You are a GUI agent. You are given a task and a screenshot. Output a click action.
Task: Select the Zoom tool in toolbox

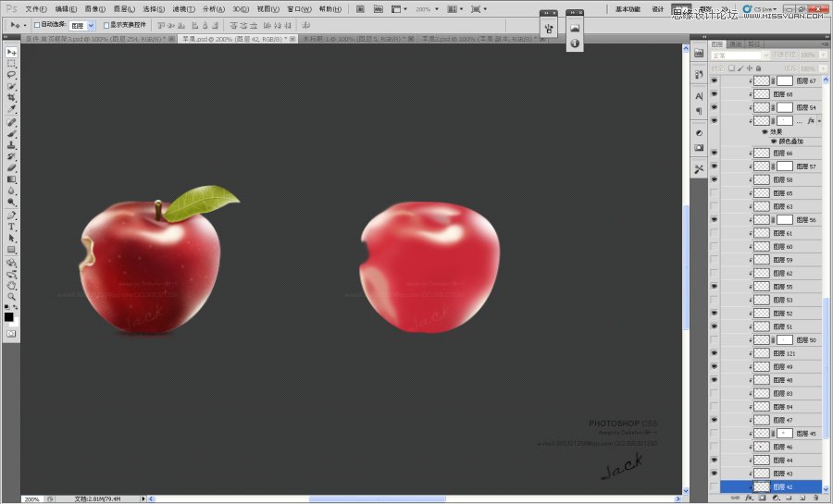(x=11, y=297)
